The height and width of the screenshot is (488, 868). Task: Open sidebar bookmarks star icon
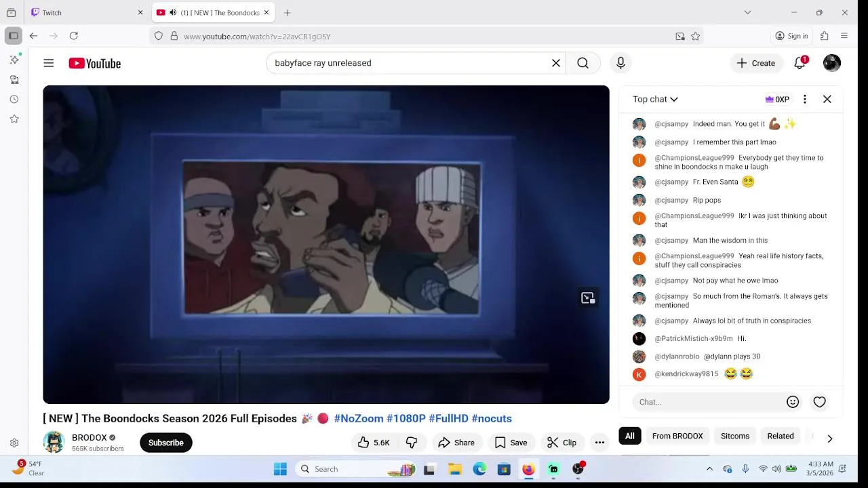point(14,119)
